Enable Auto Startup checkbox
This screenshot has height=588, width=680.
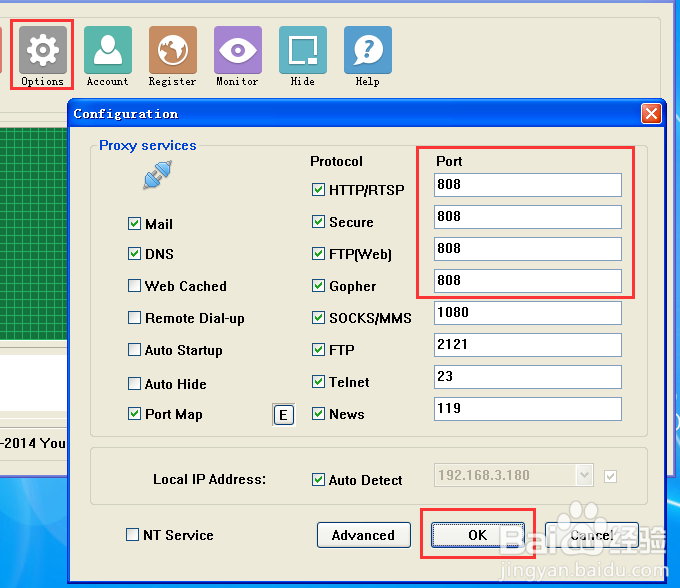[x=134, y=350]
